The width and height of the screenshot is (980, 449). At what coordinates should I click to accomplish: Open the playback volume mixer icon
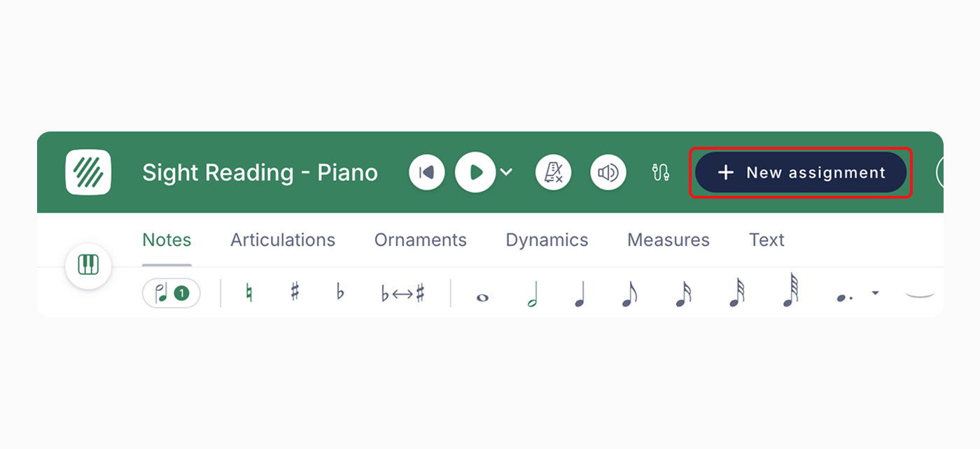tap(608, 172)
